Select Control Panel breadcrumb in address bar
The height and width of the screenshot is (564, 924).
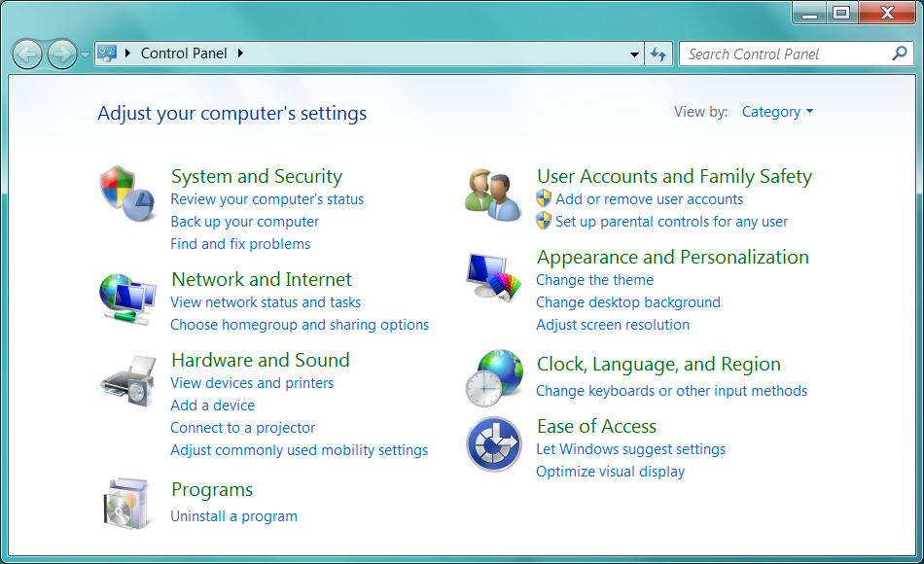point(184,53)
